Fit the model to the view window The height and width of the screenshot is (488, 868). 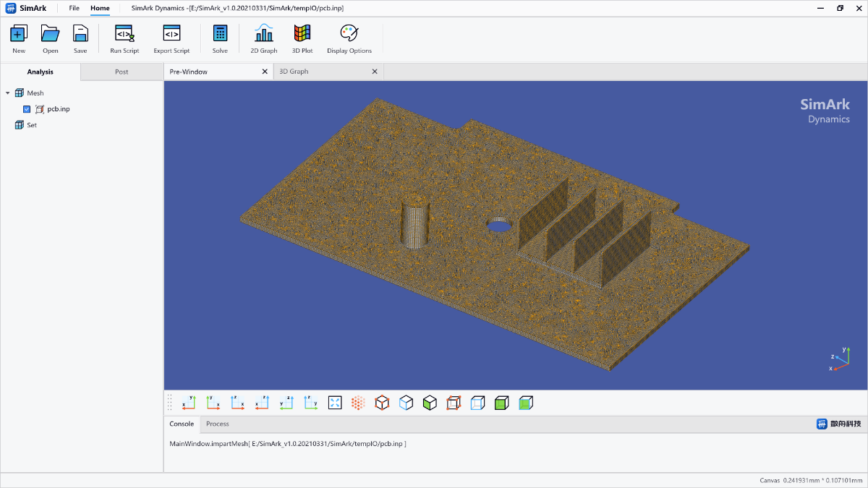335,403
